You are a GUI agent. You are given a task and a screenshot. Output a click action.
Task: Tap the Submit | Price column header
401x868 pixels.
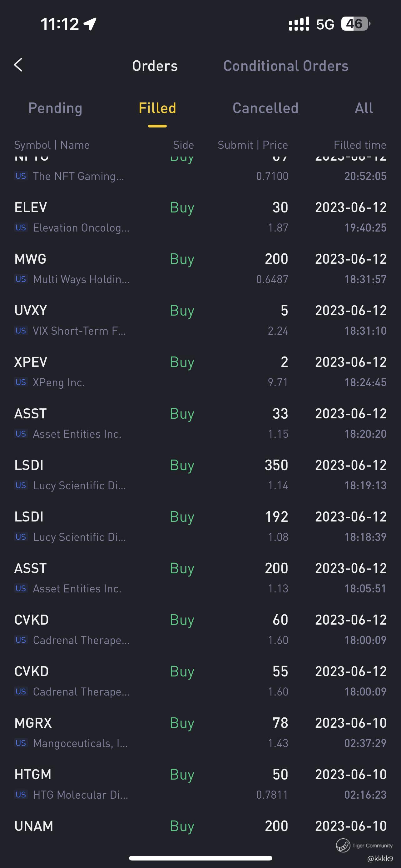pyautogui.click(x=253, y=145)
